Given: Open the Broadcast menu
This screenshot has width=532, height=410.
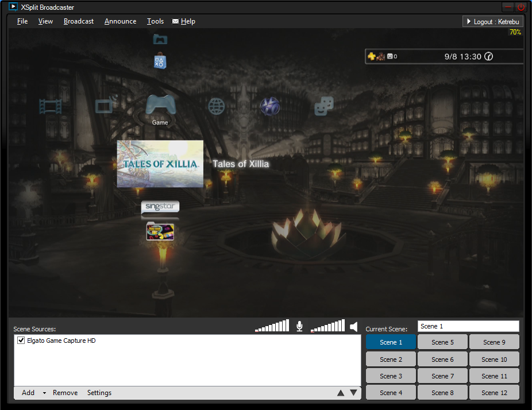Looking at the screenshot, I should tap(79, 21).
